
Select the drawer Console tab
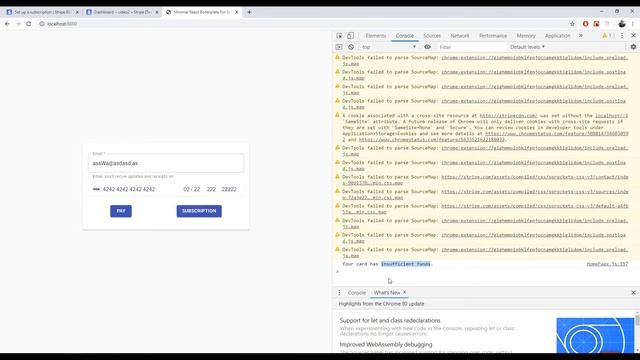(356, 293)
